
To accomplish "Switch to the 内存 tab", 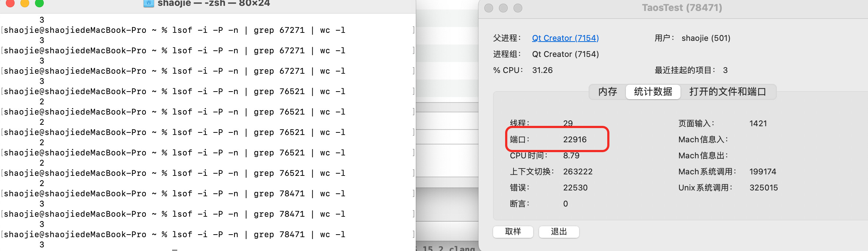I will (608, 92).
